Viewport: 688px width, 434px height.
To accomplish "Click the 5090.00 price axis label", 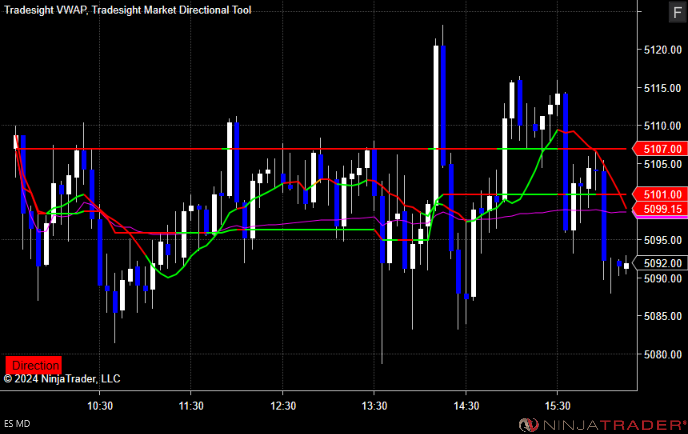I will 663,278.
